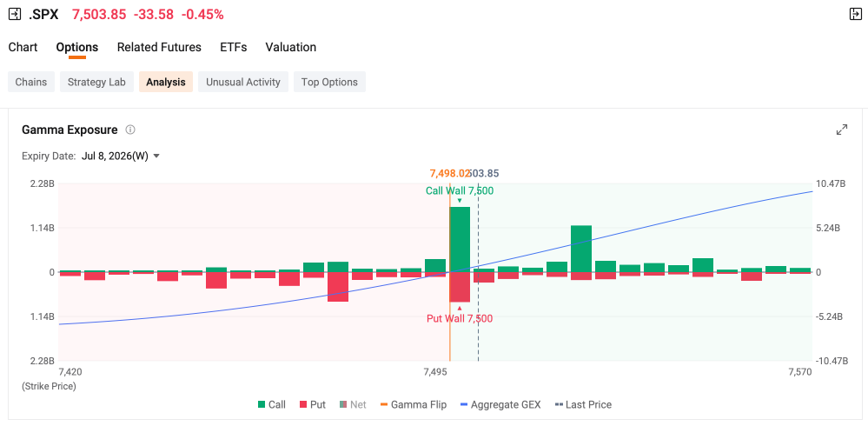Screen dimensions: 868x426
Task: View Top Options
Action: pos(329,82)
